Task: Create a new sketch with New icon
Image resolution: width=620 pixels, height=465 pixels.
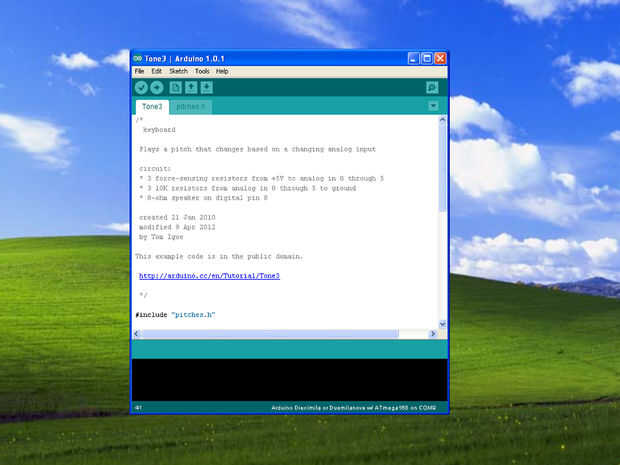Action: (176, 87)
